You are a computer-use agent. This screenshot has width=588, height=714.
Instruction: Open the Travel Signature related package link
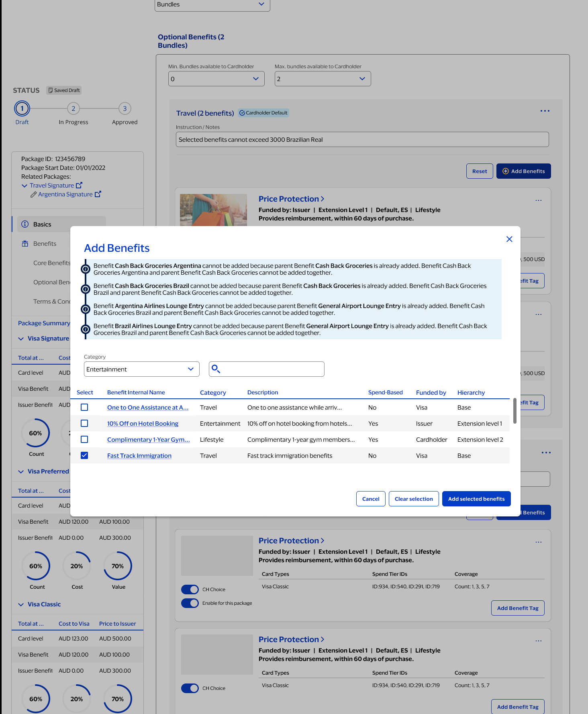coord(52,186)
